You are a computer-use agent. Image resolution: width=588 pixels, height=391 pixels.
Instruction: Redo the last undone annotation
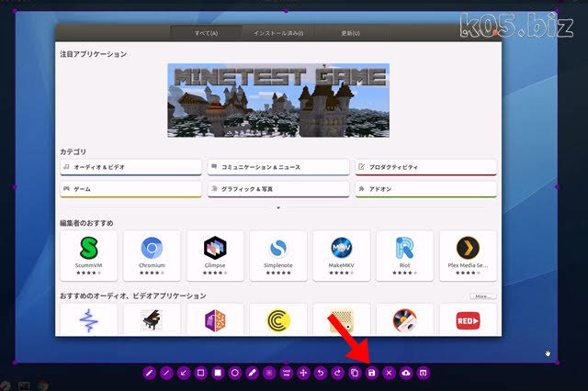click(x=338, y=373)
